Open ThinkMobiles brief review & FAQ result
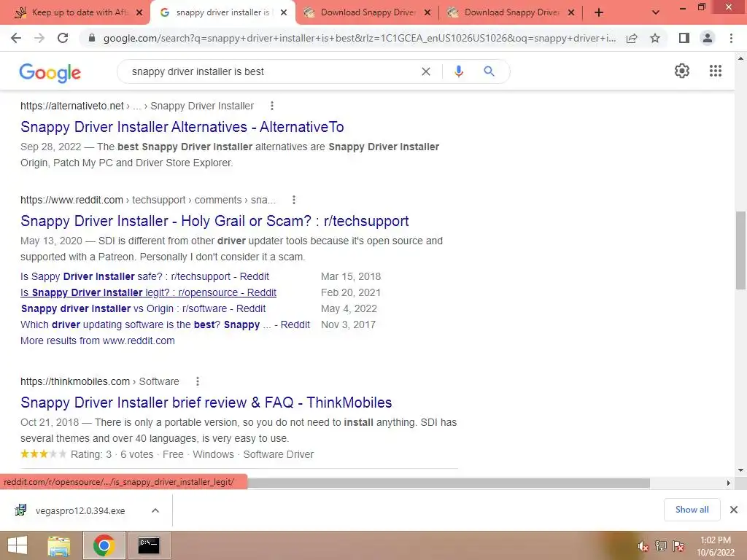The width and height of the screenshot is (747, 560). coord(206,402)
